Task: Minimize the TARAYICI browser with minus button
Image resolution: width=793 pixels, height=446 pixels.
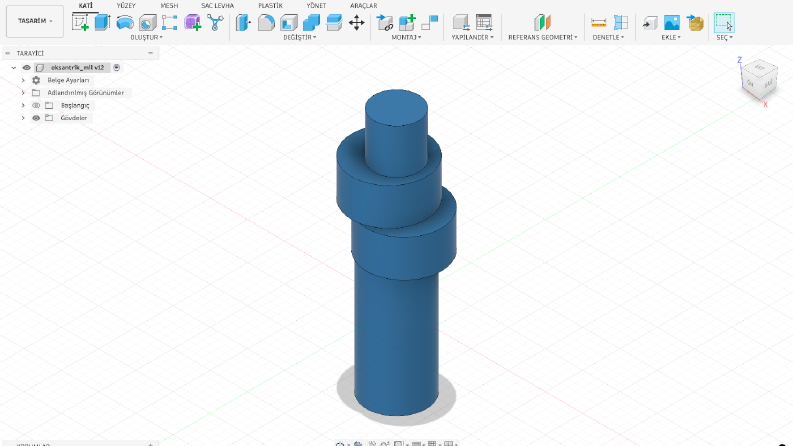Action: coord(150,53)
